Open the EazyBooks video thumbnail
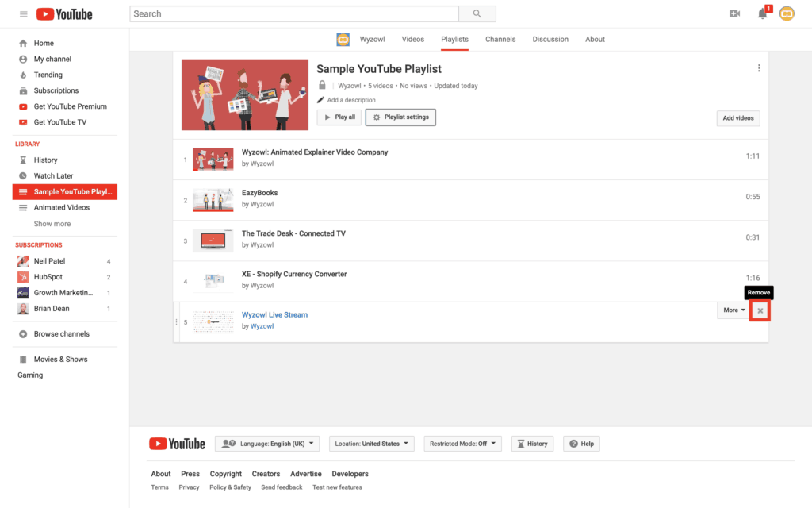The width and height of the screenshot is (812, 508). point(213,200)
